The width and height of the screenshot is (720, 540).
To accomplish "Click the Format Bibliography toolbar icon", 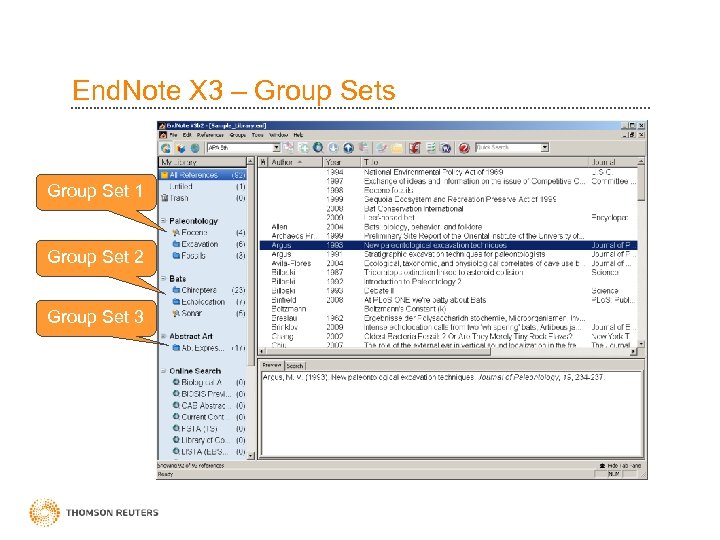I will point(431,147).
